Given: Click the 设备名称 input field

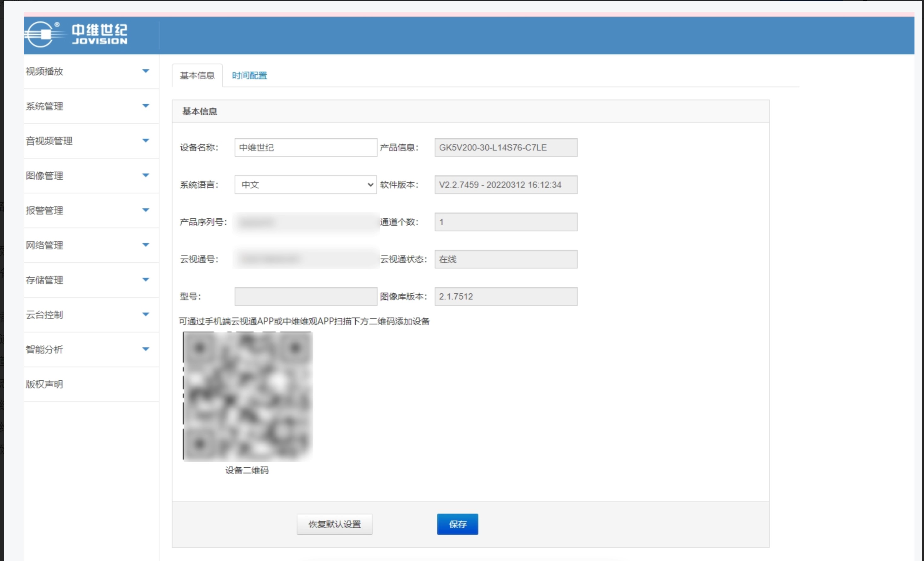Looking at the screenshot, I should 306,147.
